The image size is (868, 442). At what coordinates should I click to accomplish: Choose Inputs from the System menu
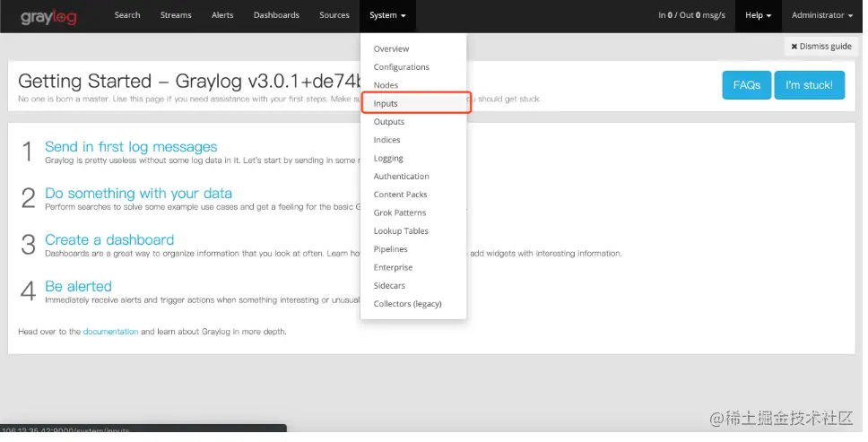click(x=413, y=103)
